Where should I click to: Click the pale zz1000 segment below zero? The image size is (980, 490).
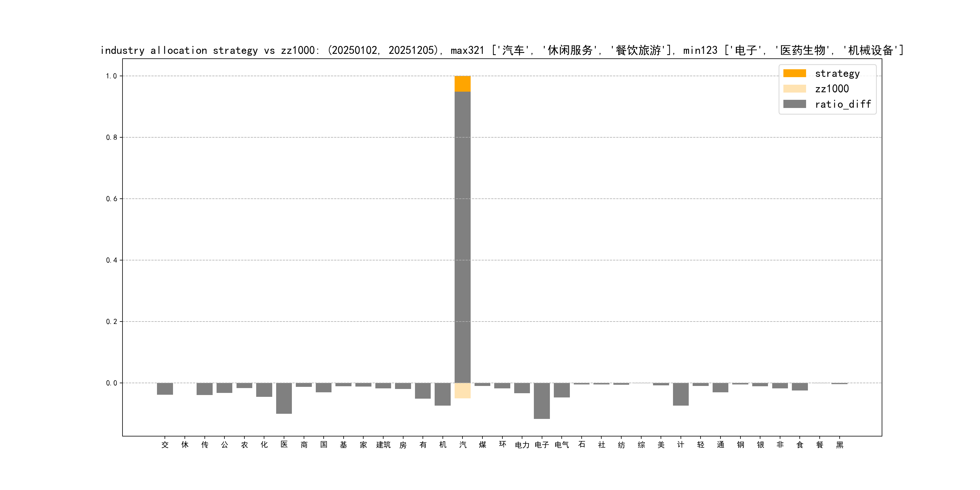tap(462, 391)
